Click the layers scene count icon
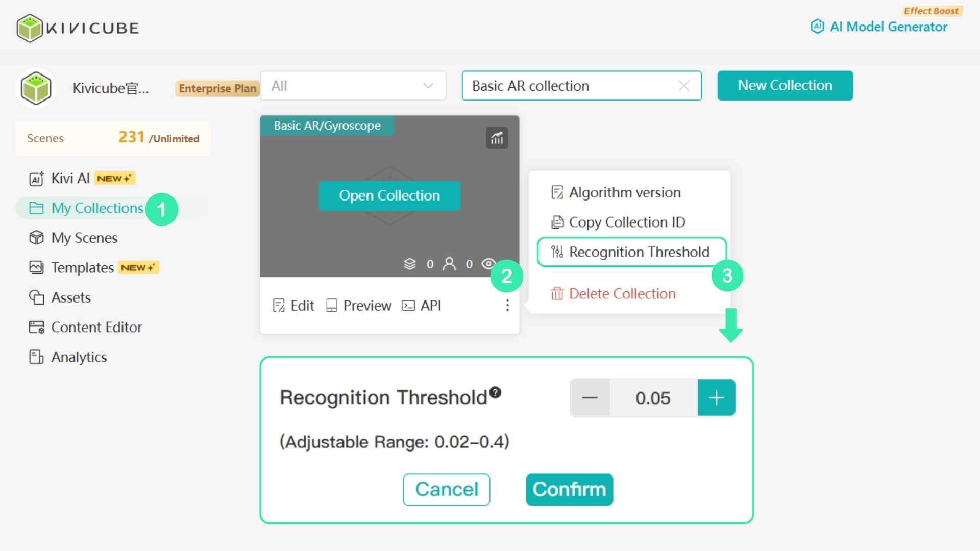This screenshot has width=980, height=551. [x=410, y=264]
